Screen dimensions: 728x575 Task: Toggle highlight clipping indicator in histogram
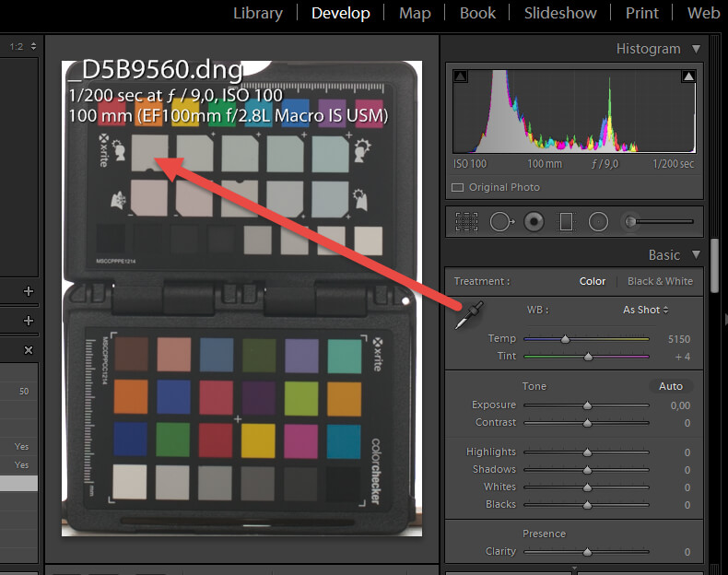pyautogui.click(x=688, y=76)
